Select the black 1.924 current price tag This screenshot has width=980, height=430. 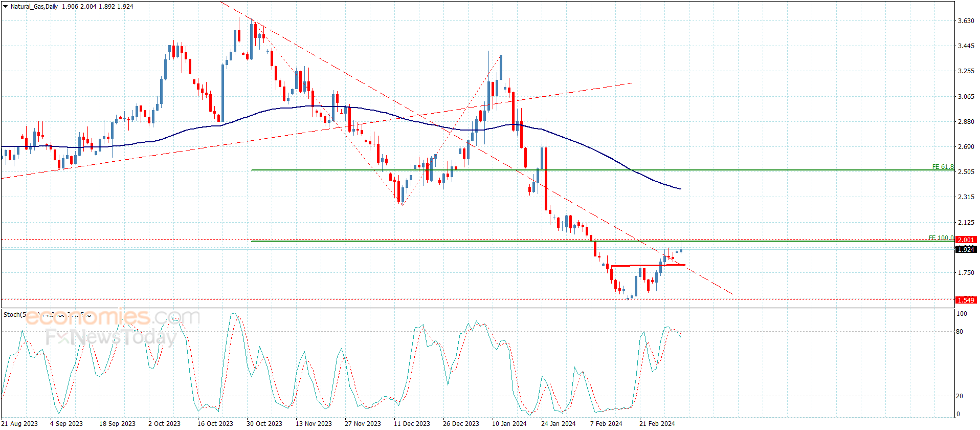pos(966,249)
